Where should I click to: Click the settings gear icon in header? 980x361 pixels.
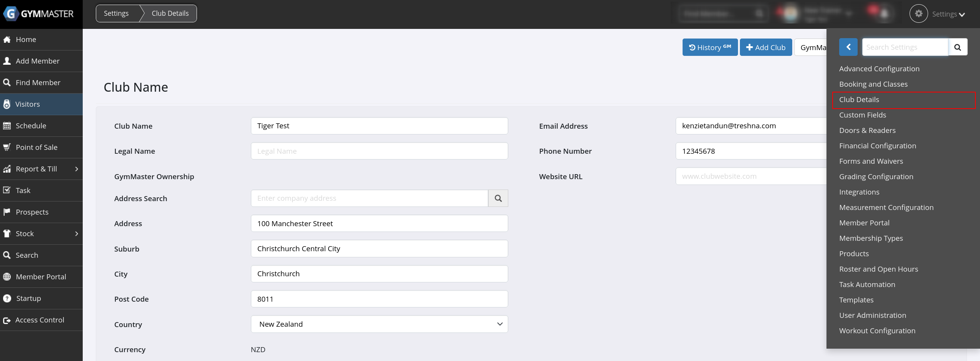[918, 14]
